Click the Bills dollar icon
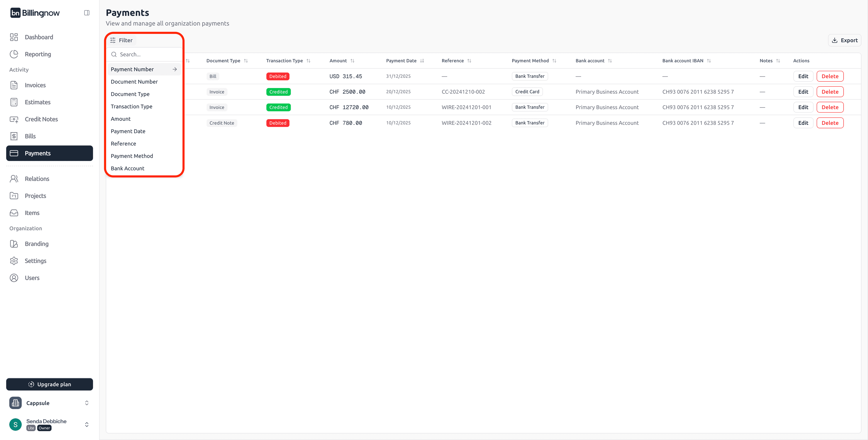This screenshot has width=868, height=440. [14, 136]
